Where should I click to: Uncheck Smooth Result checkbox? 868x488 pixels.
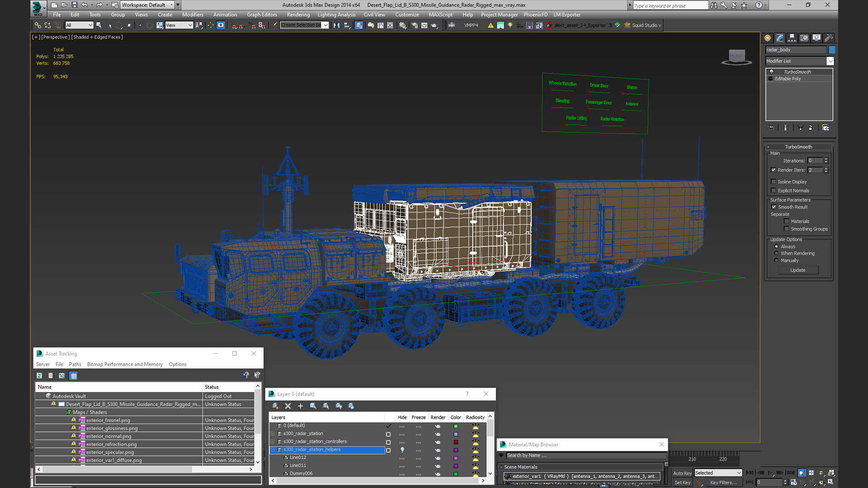pos(774,207)
